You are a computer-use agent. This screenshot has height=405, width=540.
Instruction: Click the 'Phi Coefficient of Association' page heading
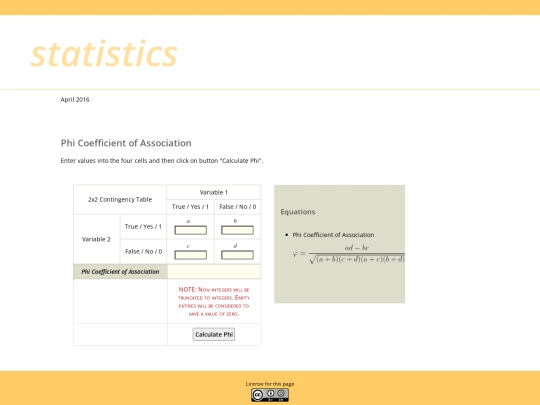pos(126,143)
